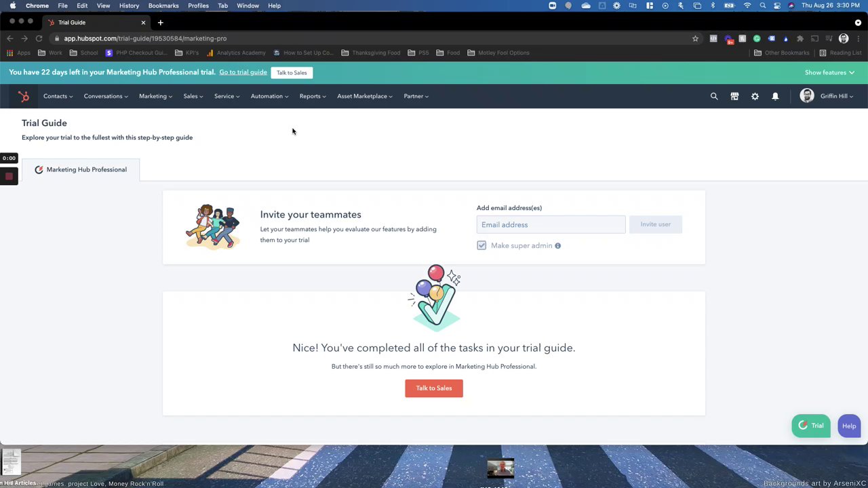Click the Wi-Fi status icon

[x=747, y=5]
